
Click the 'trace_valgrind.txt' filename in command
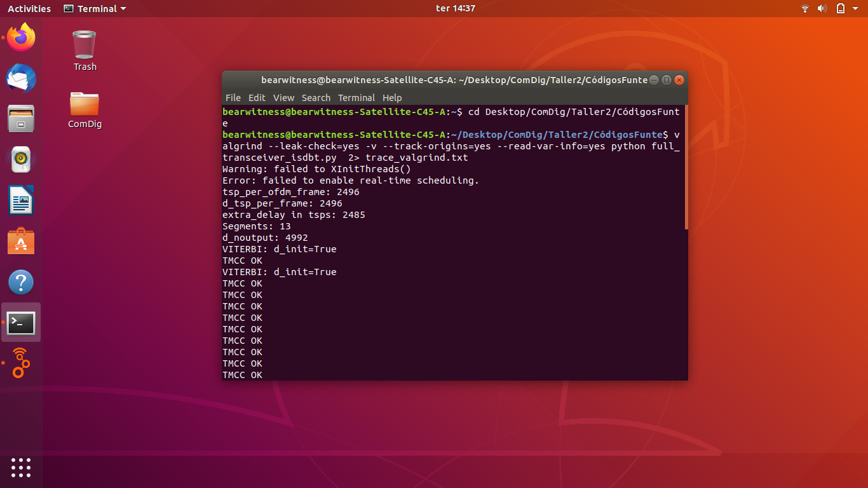coord(417,158)
